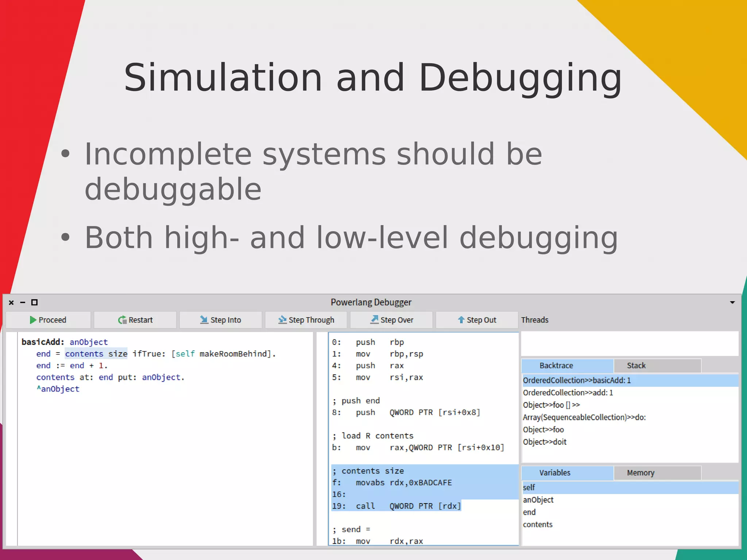Close the Powerlang Debugger window
The image size is (747, 560).
(x=11, y=303)
